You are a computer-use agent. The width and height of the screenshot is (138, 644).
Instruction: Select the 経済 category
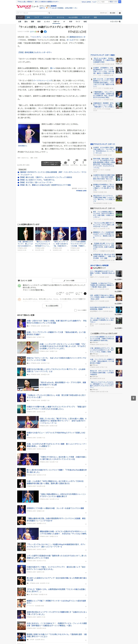tap(39, 21)
